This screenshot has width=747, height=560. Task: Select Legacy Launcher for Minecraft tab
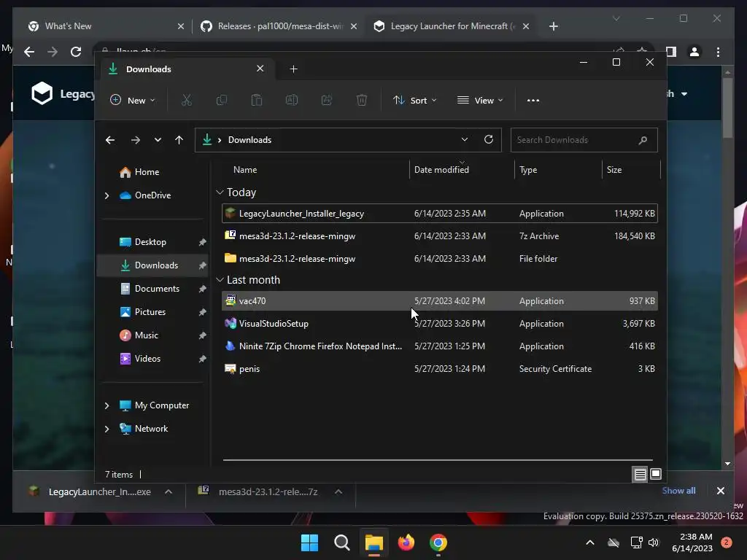tap(452, 26)
